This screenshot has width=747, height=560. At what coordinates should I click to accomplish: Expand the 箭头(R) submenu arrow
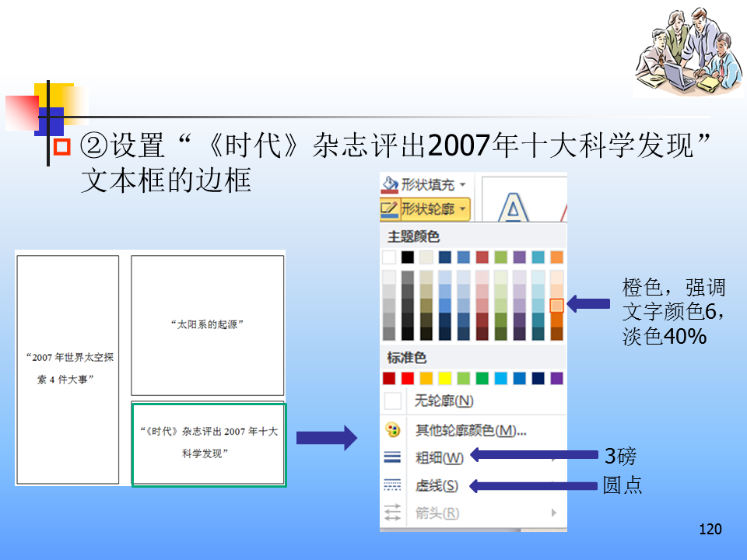coord(553,513)
